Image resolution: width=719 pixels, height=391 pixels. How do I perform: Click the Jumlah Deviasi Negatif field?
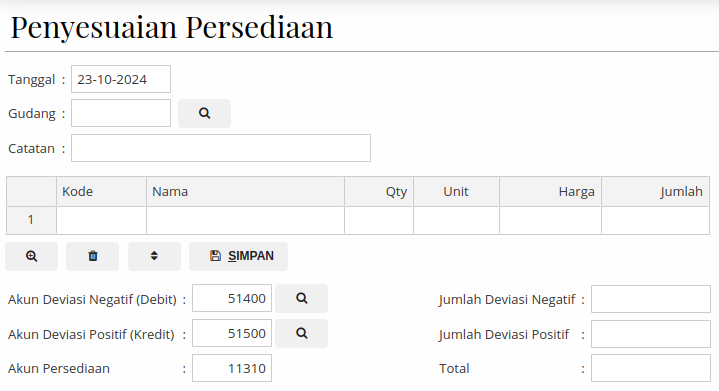click(x=651, y=299)
